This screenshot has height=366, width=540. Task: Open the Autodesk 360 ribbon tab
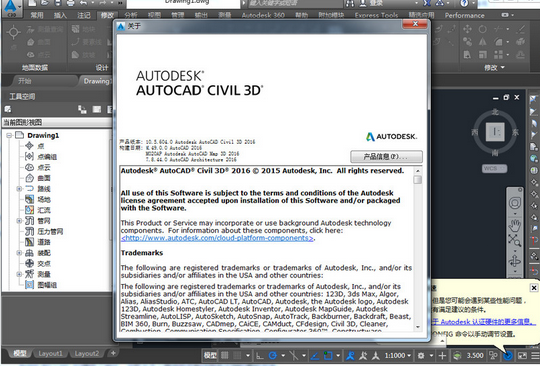(x=263, y=15)
